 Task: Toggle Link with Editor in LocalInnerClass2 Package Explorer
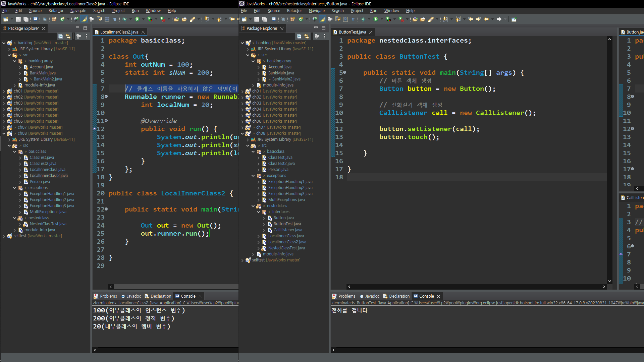pyautogui.click(x=68, y=36)
